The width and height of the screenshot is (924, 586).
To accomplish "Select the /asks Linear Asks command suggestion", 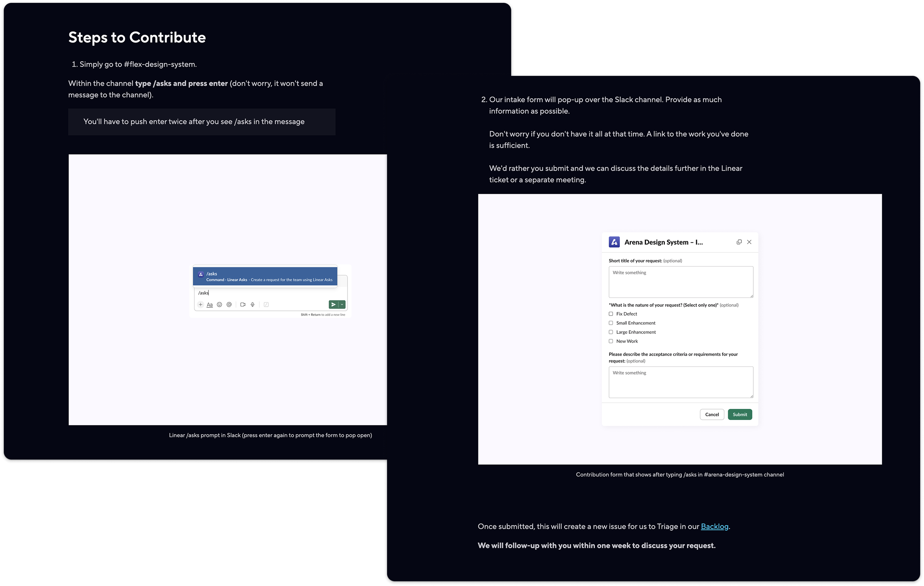I will pyautogui.click(x=265, y=277).
